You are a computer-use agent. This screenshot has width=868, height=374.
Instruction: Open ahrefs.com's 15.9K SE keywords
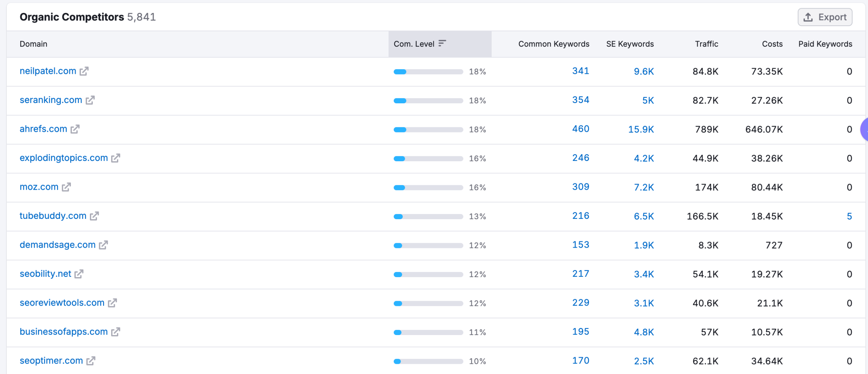(x=642, y=129)
